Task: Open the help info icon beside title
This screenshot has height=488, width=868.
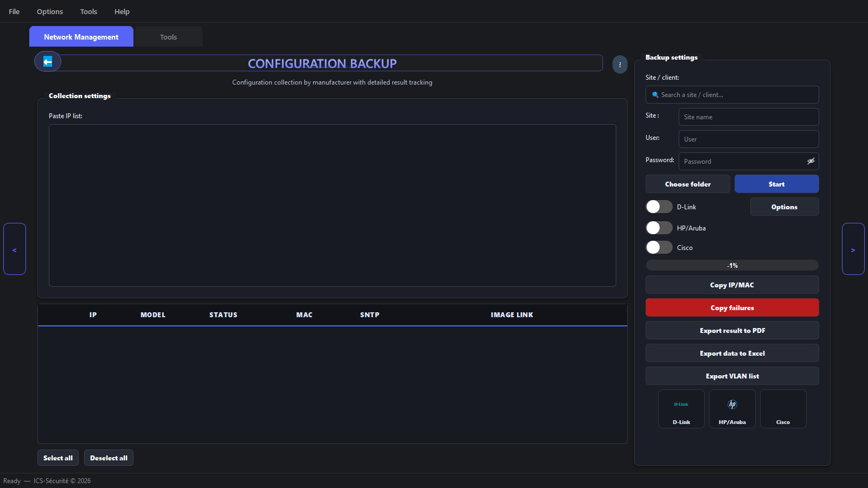Action: (x=620, y=65)
